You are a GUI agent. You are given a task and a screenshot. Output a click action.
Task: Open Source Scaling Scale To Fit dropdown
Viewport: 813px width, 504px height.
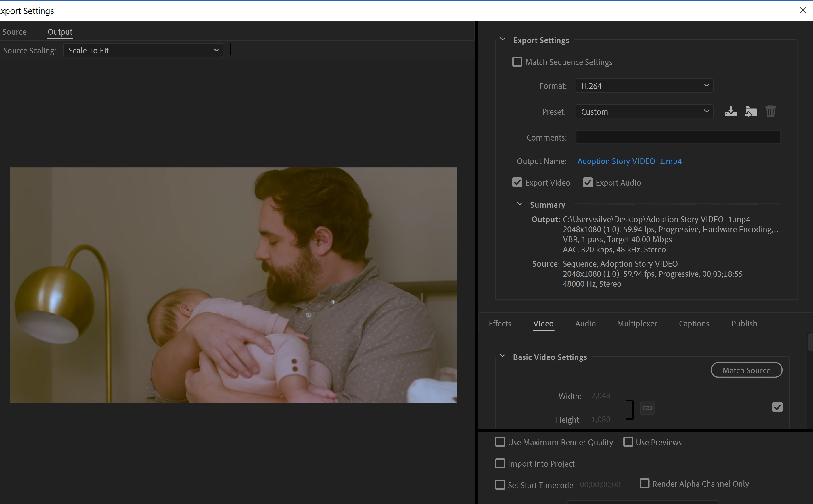click(143, 50)
